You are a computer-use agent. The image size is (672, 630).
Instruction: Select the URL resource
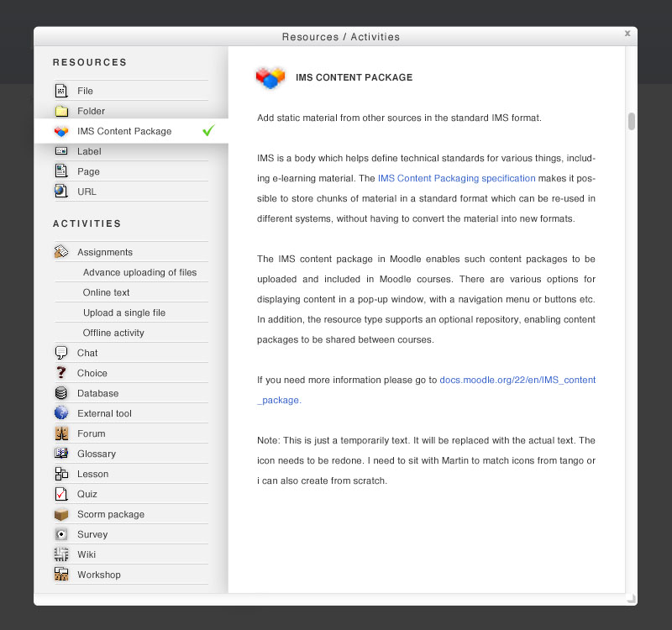coord(131,192)
